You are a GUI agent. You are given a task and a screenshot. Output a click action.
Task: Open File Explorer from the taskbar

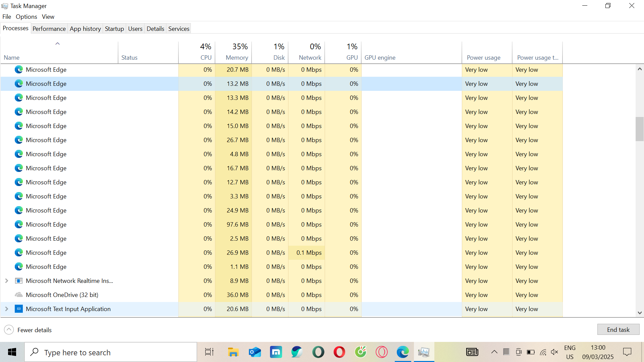click(233, 352)
